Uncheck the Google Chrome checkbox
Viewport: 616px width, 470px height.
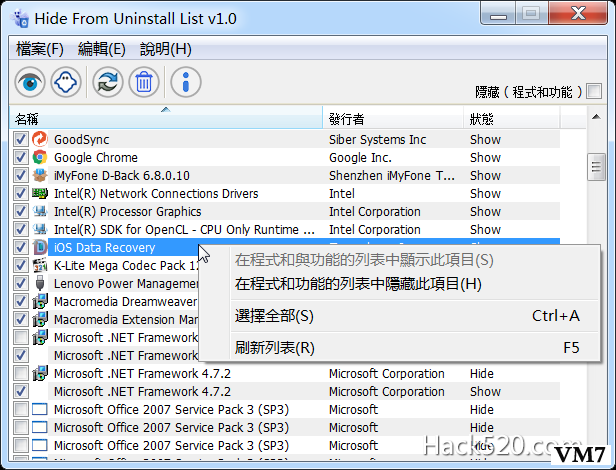point(20,157)
